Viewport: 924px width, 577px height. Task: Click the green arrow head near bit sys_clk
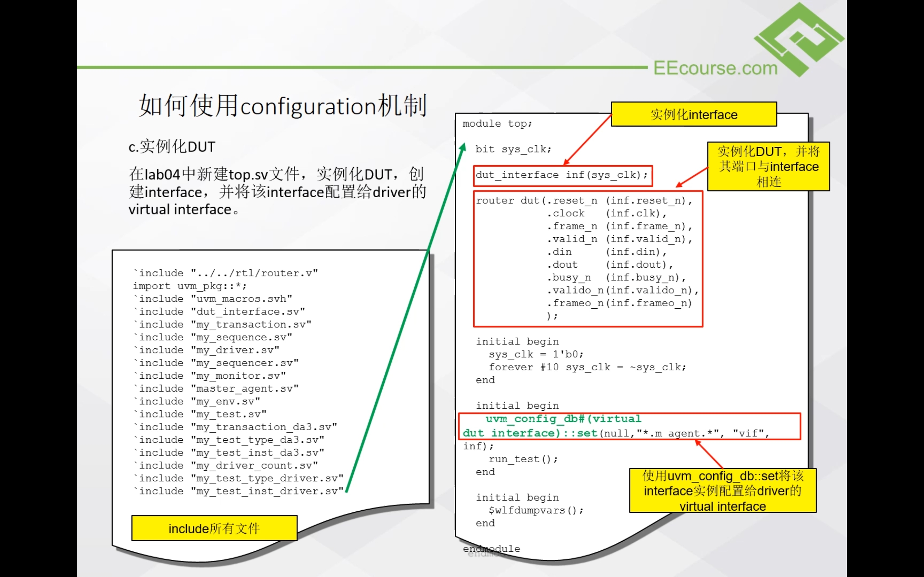[x=463, y=148]
